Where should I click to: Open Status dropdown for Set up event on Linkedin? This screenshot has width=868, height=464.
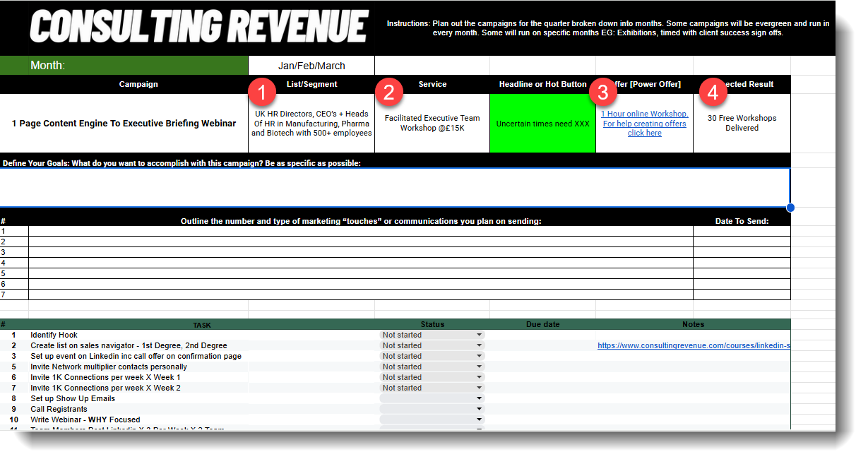coord(432,356)
